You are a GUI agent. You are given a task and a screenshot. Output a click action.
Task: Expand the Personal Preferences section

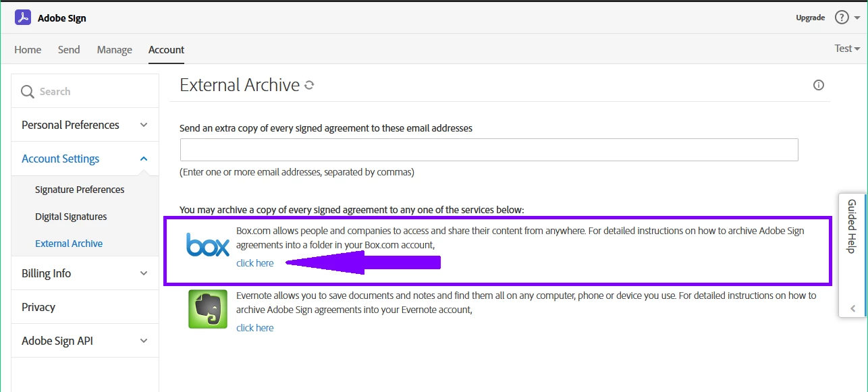(x=85, y=125)
